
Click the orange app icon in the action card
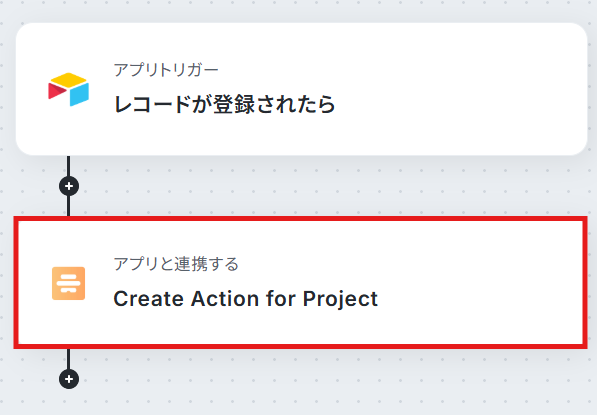point(69,283)
